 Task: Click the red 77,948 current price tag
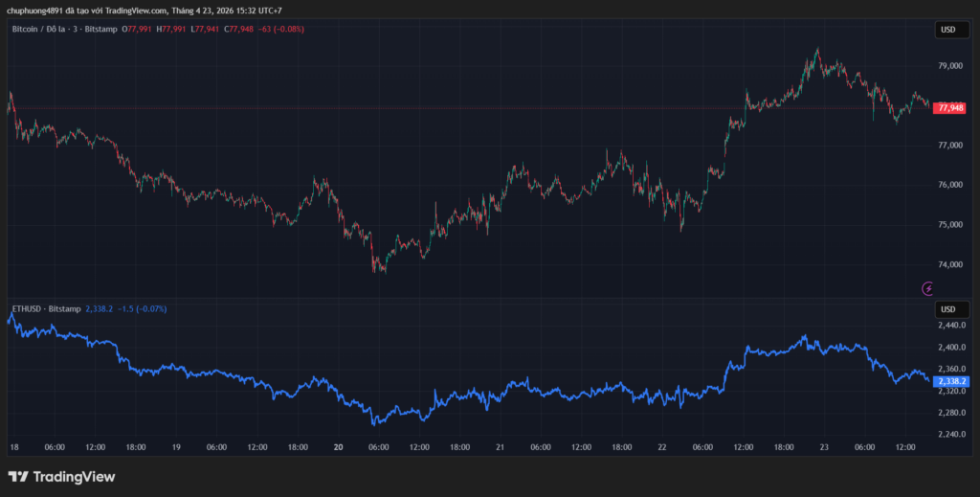click(x=950, y=108)
